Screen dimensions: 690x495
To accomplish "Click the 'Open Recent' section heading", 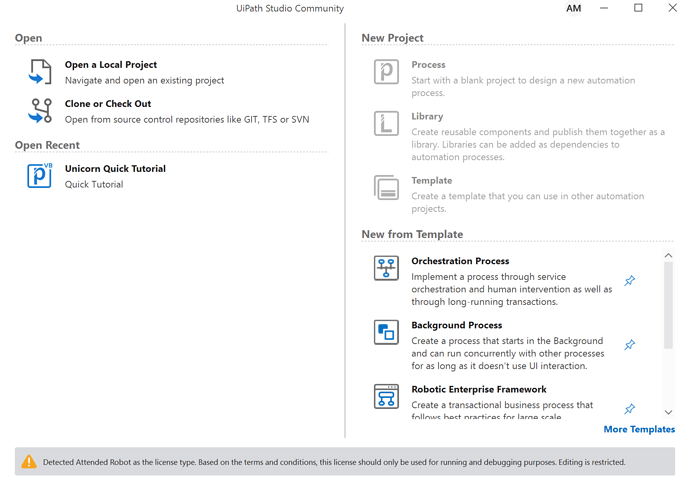I will click(47, 145).
